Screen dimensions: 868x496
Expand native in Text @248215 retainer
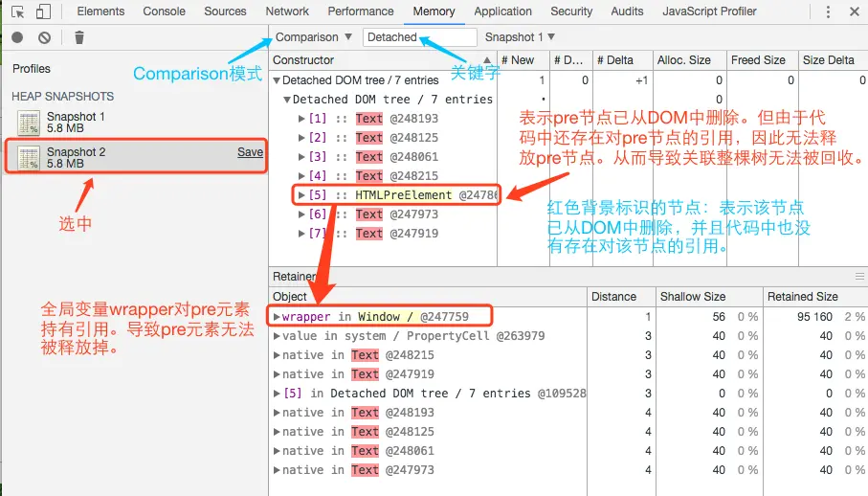pos(277,355)
